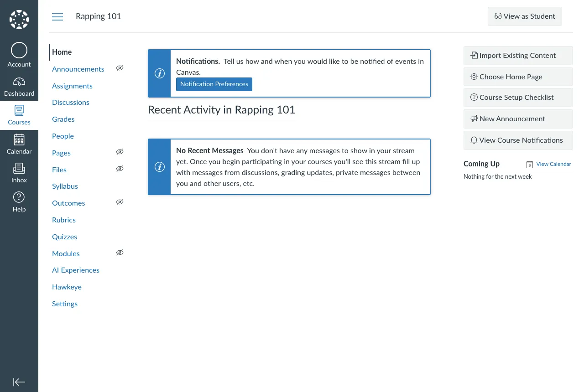
Task: Open the Courses menu
Action: (x=19, y=115)
